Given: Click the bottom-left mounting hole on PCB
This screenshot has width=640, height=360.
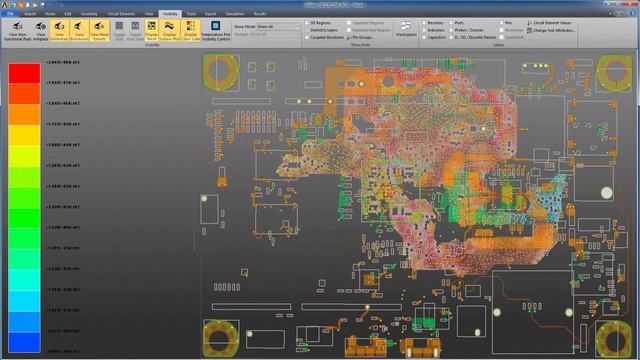Looking at the screenshot, I should [x=221, y=338].
